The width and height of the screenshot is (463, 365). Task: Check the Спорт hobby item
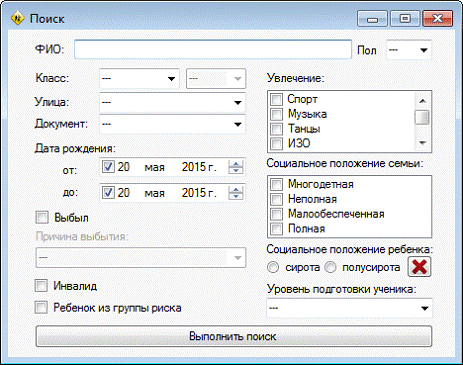[276, 99]
